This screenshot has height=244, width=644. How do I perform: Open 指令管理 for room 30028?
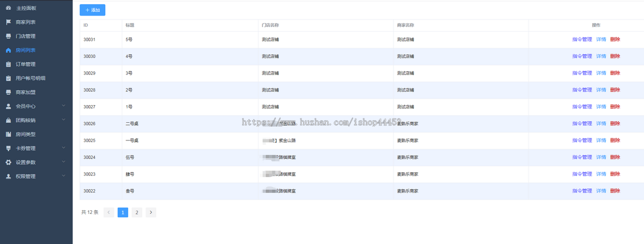pos(582,90)
